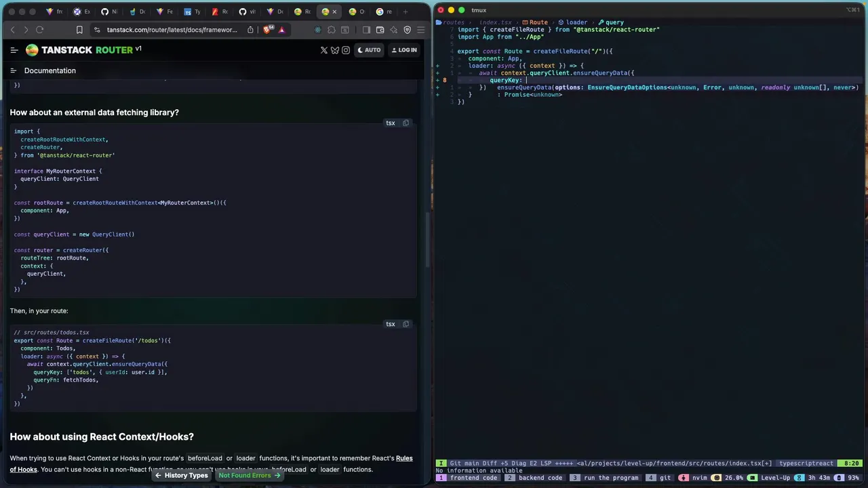Click the browser page vertical scrollbar
Screen dimensions: 868x488
(x=427, y=241)
